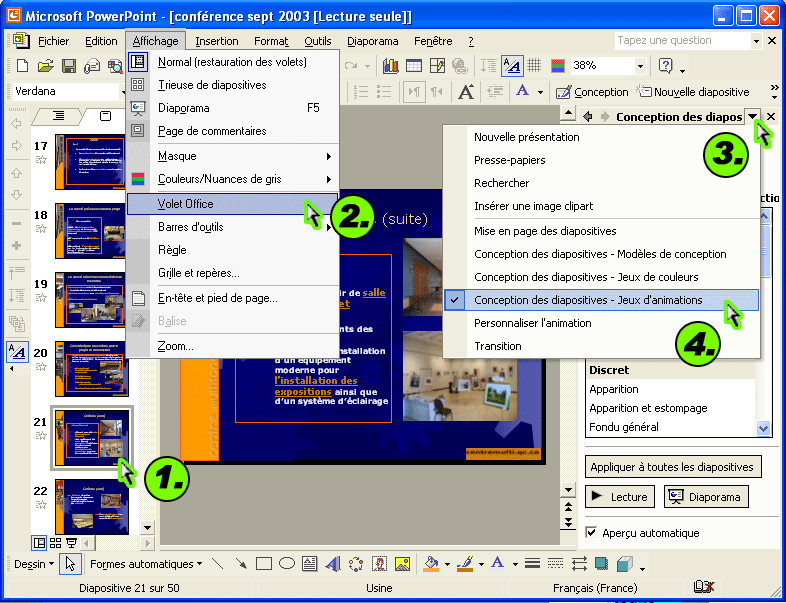
Task: Click the Nouvelle diapositive button
Action: tap(693, 92)
